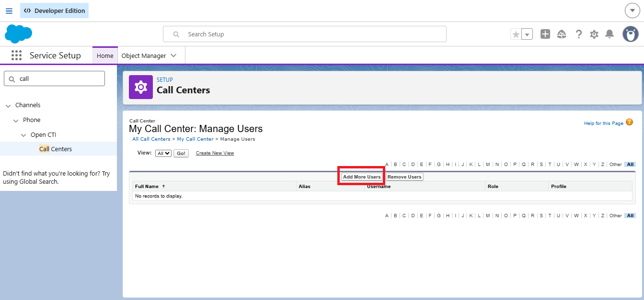Open the favorites list dropdown arrow
The image size is (644, 300).
pyautogui.click(x=527, y=34)
